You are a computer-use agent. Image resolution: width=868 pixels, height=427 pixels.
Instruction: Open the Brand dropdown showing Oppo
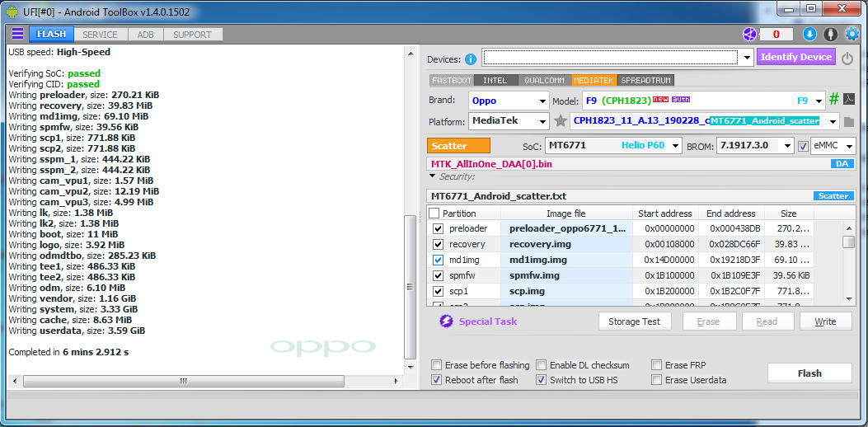click(x=542, y=101)
